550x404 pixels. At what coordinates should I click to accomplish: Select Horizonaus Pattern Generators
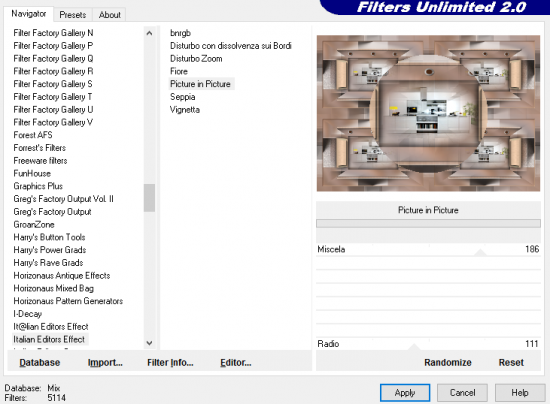tap(68, 301)
